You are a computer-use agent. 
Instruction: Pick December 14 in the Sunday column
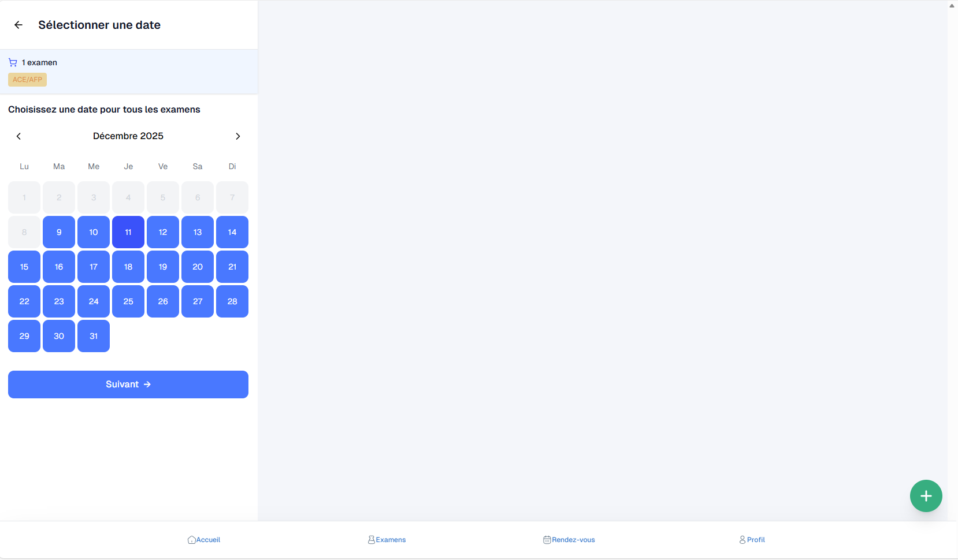tap(232, 232)
